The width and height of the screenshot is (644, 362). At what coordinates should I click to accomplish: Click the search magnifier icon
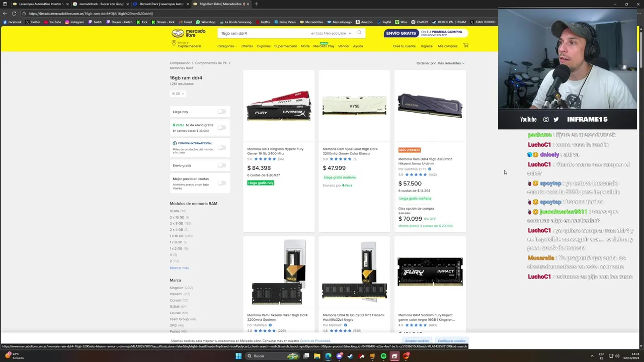359,33
